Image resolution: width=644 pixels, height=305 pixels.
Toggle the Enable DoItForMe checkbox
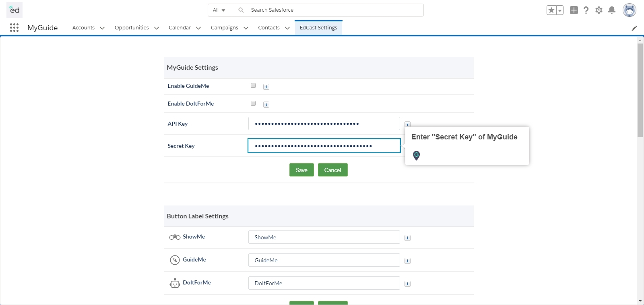tap(253, 103)
